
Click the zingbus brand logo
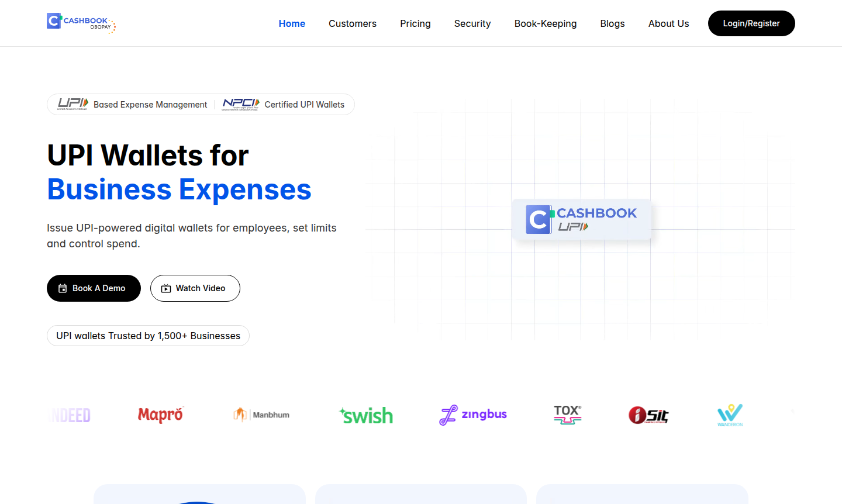473,415
